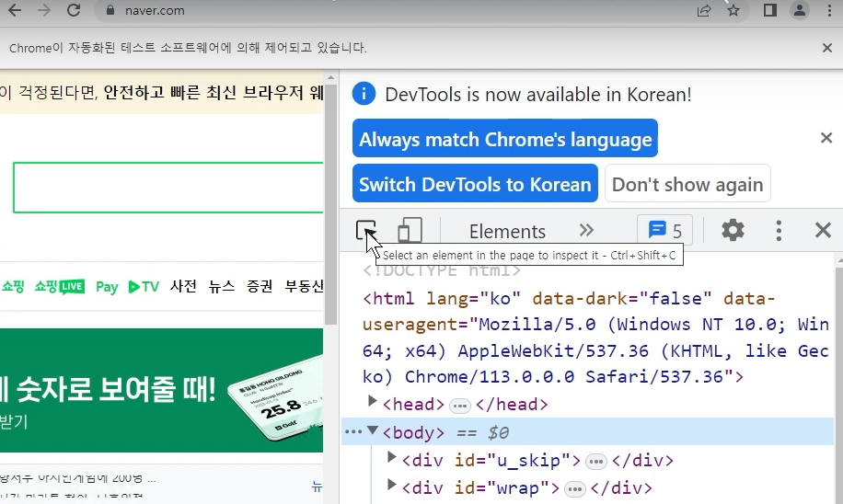Click Don't show again button

[x=687, y=183]
